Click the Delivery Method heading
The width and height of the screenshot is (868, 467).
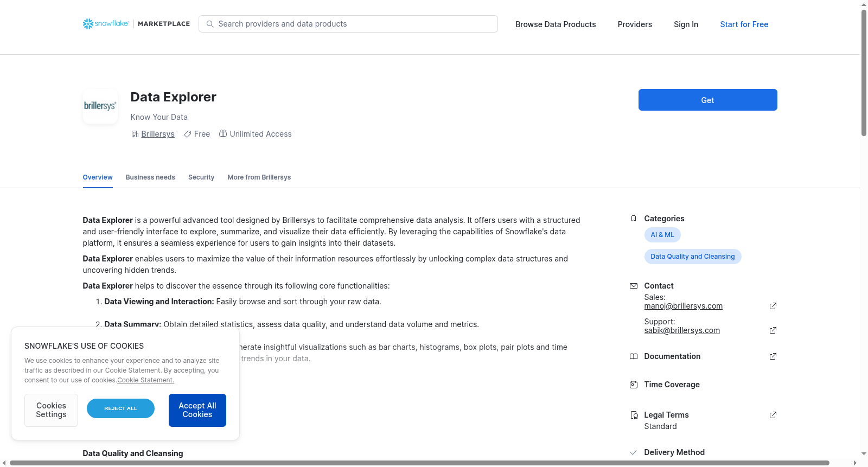[674, 452]
